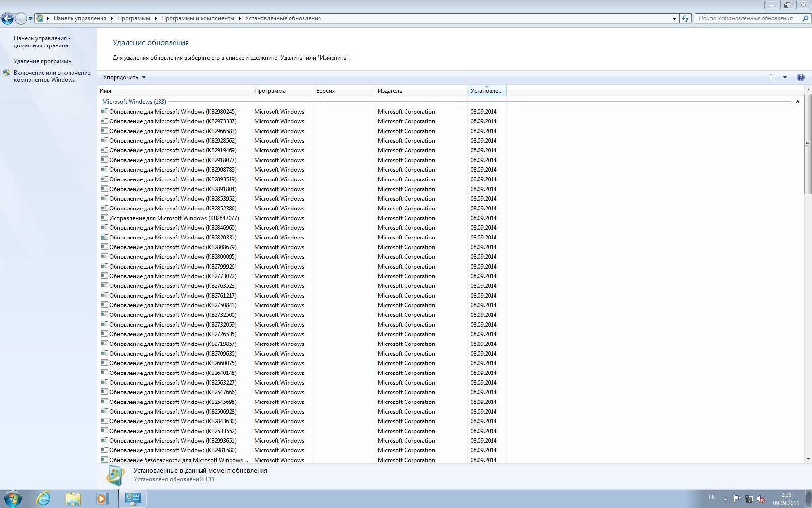Image resolution: width=812 pixels, height=508 pixels.
Task: Select update KB2750841
Action: 302,305
